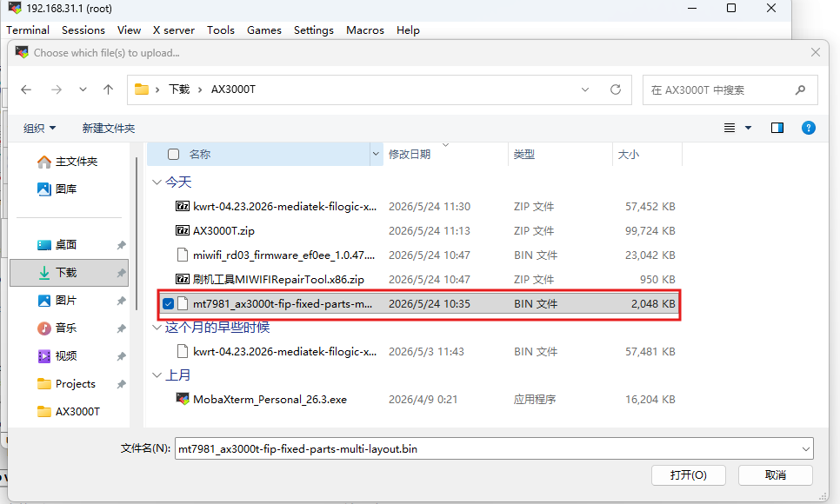Open the Terminal menu in MobaXterm
Screen dimensions: 840x504
(x=28, y=30)
